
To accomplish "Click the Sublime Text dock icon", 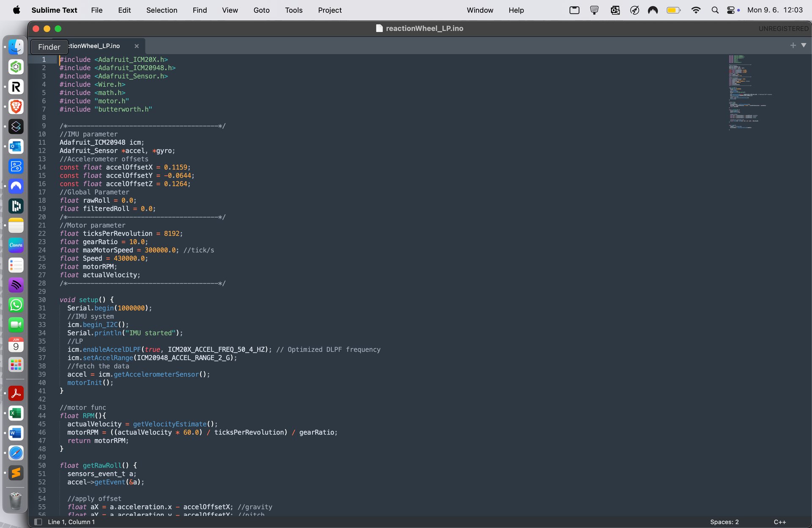I will pyautogui.click(x=16, y=473).
